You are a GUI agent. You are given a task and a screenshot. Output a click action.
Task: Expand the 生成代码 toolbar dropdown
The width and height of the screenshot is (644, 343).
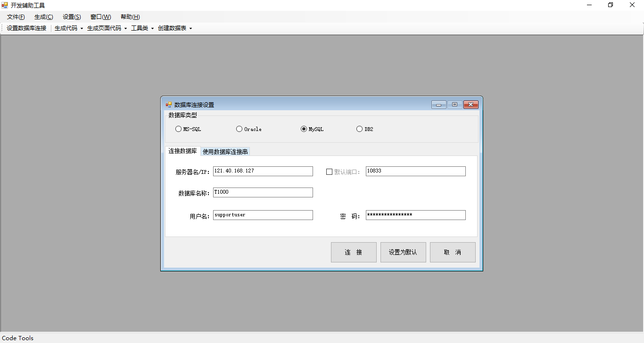[82, 28]
